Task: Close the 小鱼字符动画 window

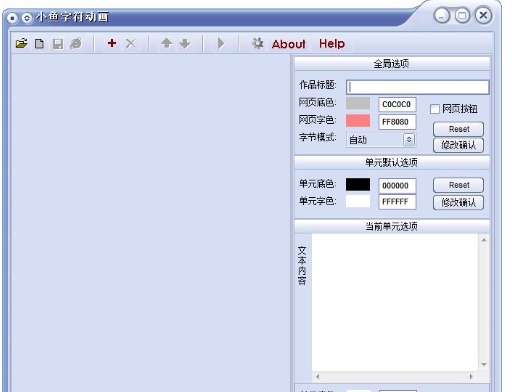Action: (484, 15)
